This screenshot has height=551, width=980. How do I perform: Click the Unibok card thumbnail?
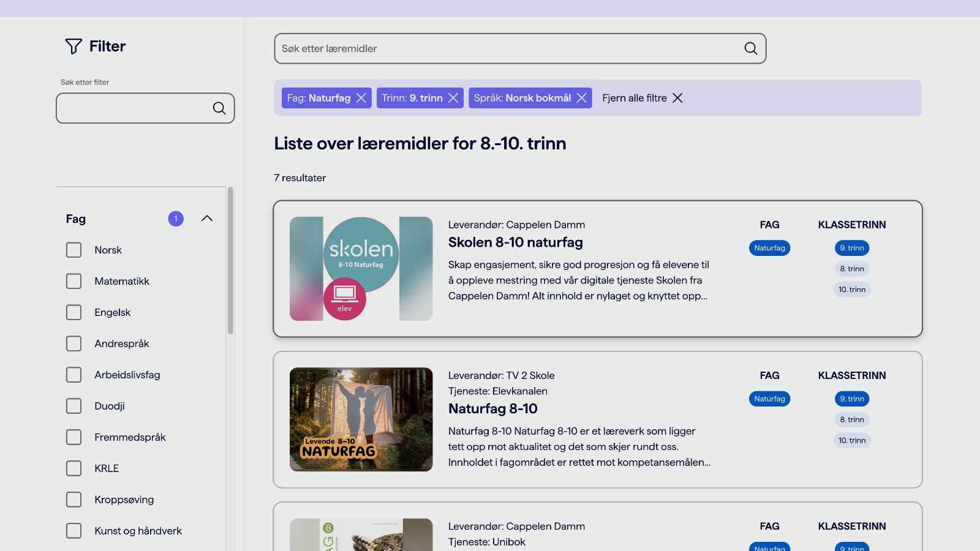pyautogui.click(x=361, y=534)
